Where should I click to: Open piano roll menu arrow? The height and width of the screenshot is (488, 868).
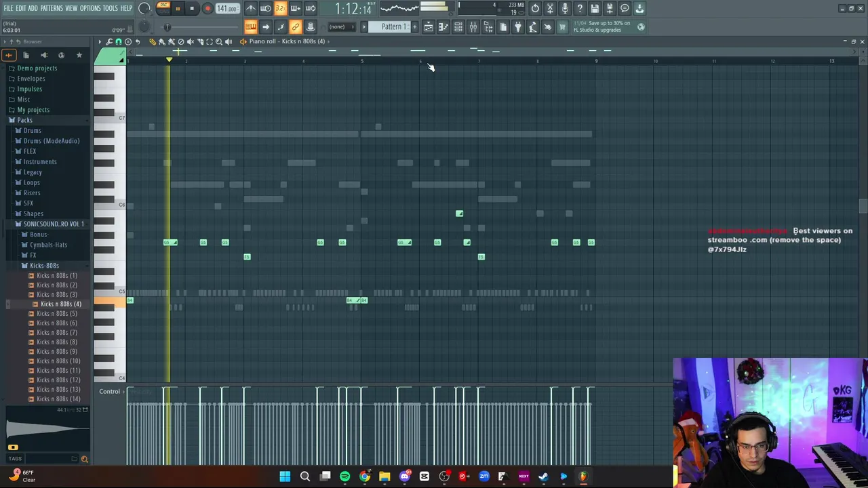tap(100, 41)
